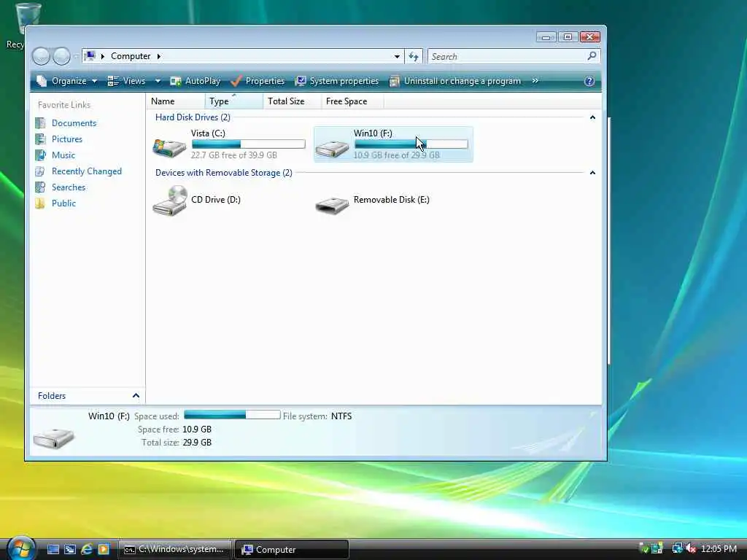The height and width of the screenshot is (560, 747).
Task: Open System properties from toolbar
Action: point(337,81)
